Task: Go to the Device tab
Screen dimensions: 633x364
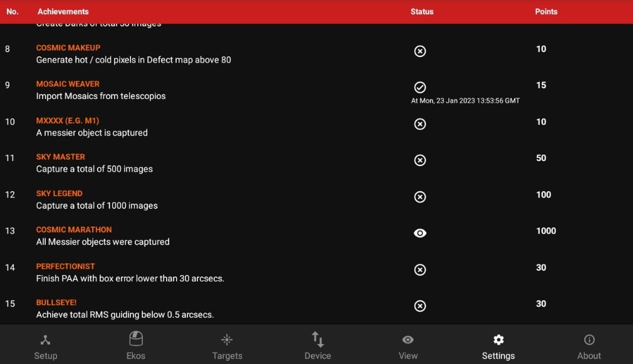Action: pos(317,345)
